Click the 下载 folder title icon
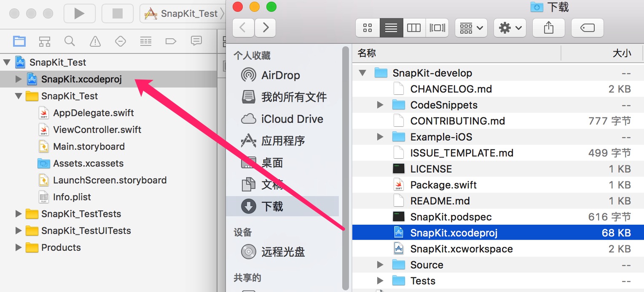 [537, 7]
